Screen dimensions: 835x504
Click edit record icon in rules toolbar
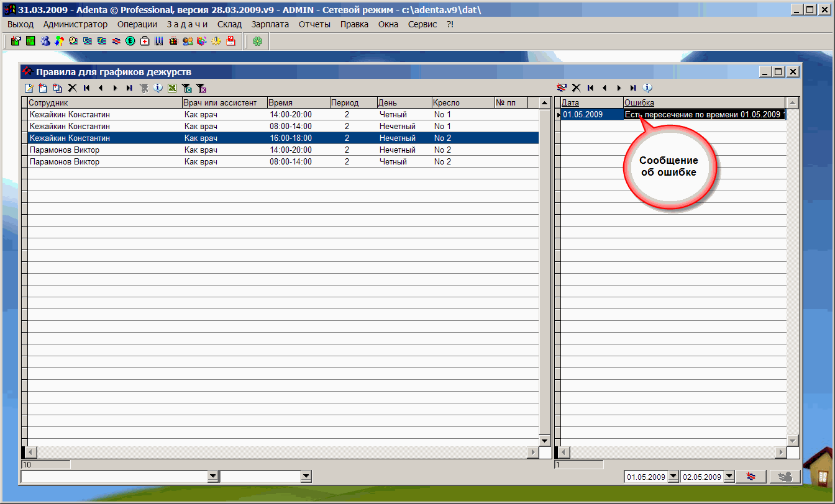click(x=29, y=88)
